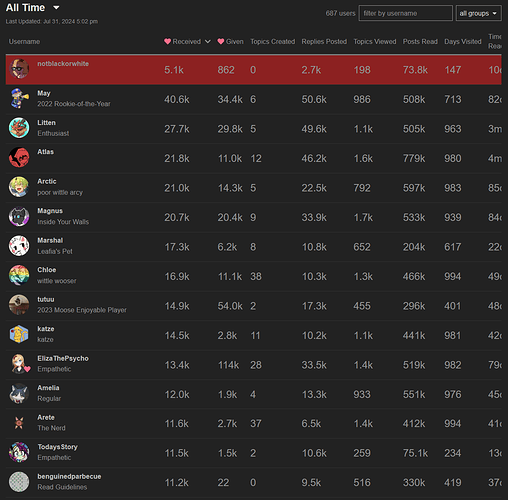Screen dimensions: 508x500
Task: Focus the filter by username field
Action: (405, 13)
